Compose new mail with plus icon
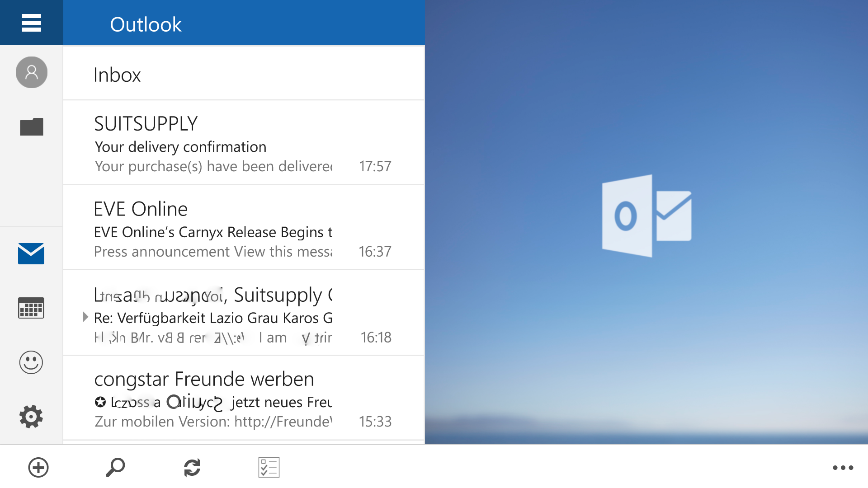 (x=38, y=467)
